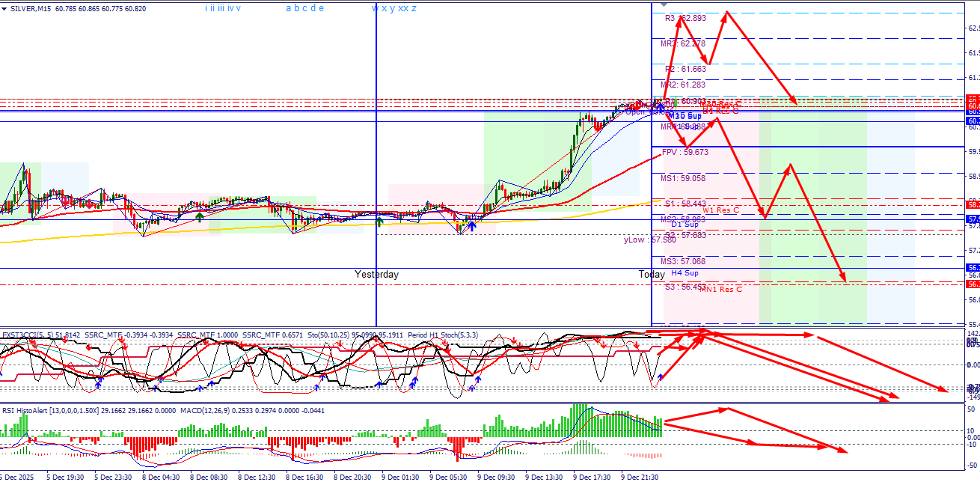The width and height of the screenshot is (980, 482).
Task: Click the MS1: 59.058 pivot label
Action: 682,179
